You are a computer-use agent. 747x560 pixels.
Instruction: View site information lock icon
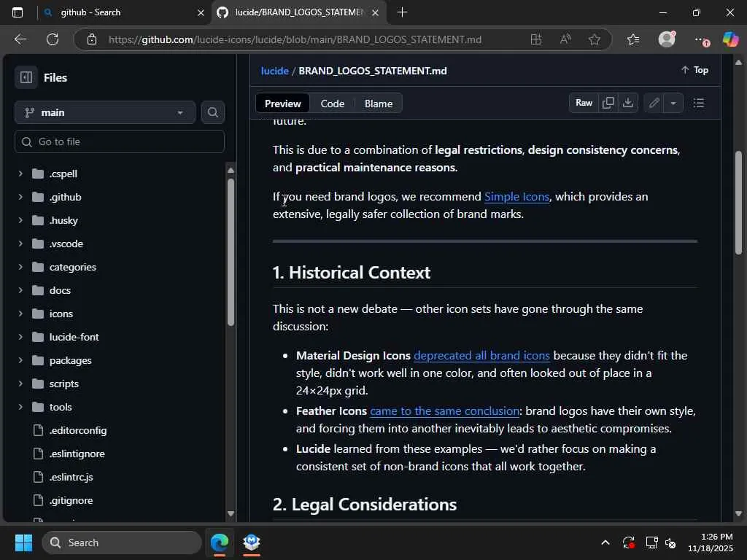coord(92,39)
